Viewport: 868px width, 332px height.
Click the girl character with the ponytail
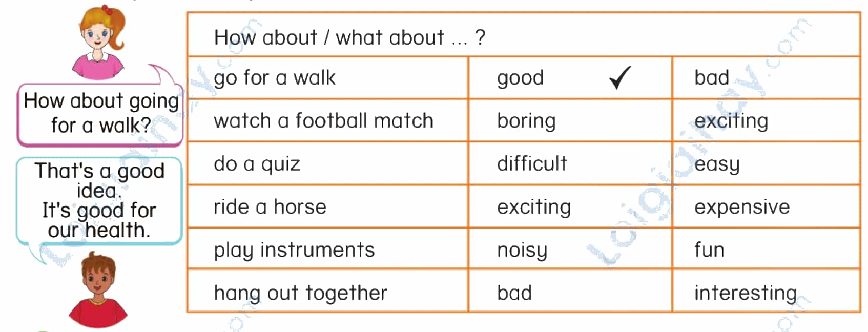[x=100, y=42]
